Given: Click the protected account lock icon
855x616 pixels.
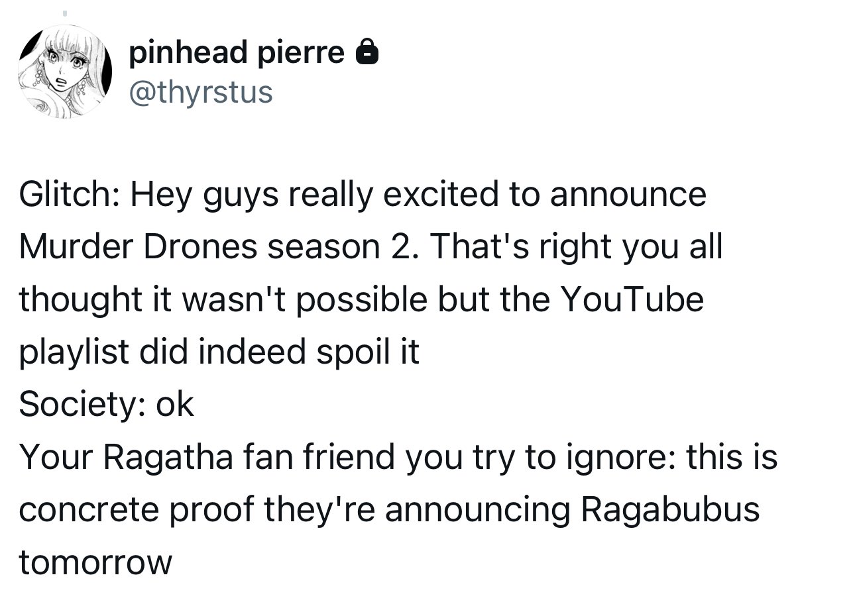Looking at the screenshot, I should [x=367, y=52].
